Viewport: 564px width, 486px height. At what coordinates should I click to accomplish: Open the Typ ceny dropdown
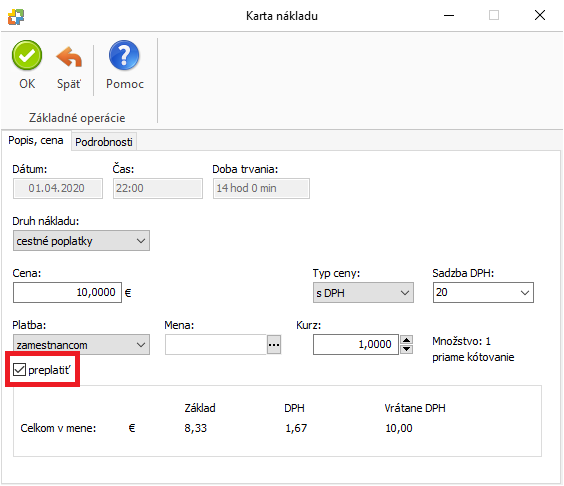pos(363,293)
